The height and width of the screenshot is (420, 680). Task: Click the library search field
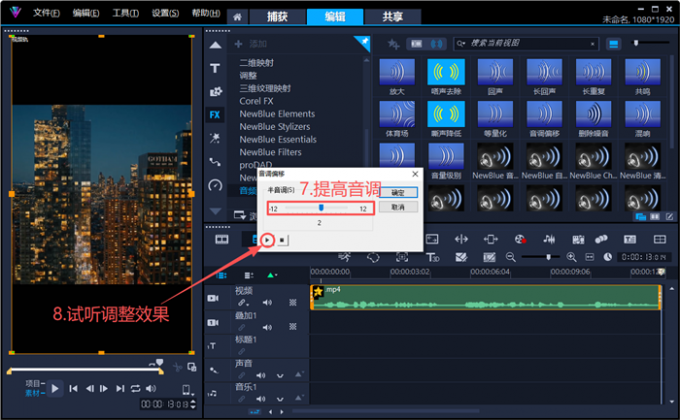tap(526, 43)
